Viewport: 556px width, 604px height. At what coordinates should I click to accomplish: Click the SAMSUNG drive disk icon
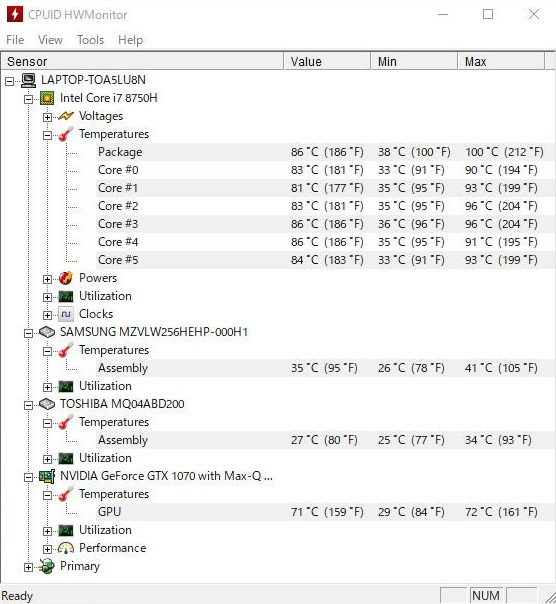(47, 332)
